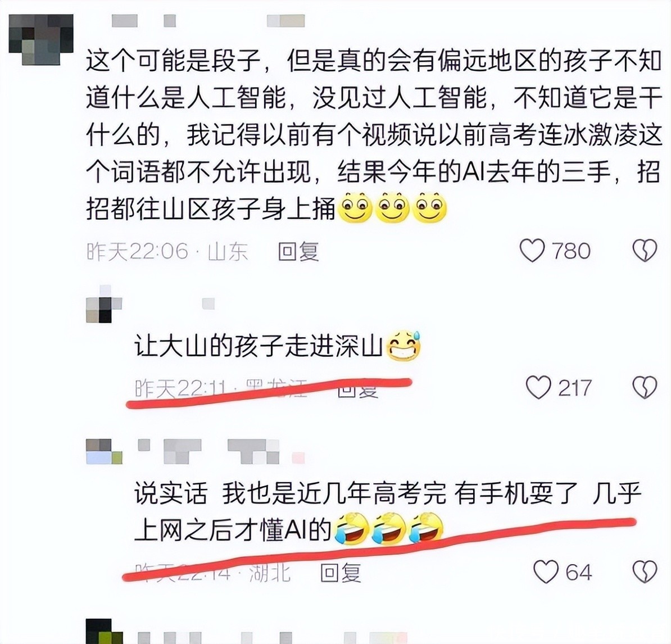Select the long comment text about 人工智能

click(374, 135)
